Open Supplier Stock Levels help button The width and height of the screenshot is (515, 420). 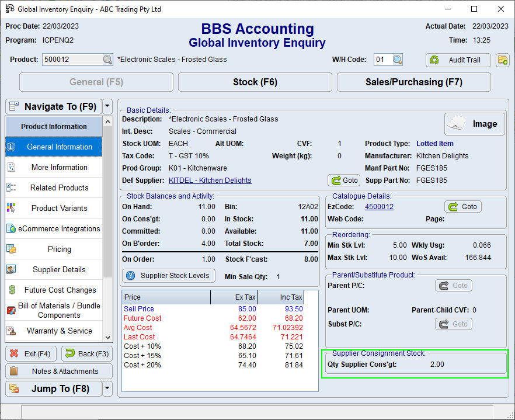pos(169,276)
